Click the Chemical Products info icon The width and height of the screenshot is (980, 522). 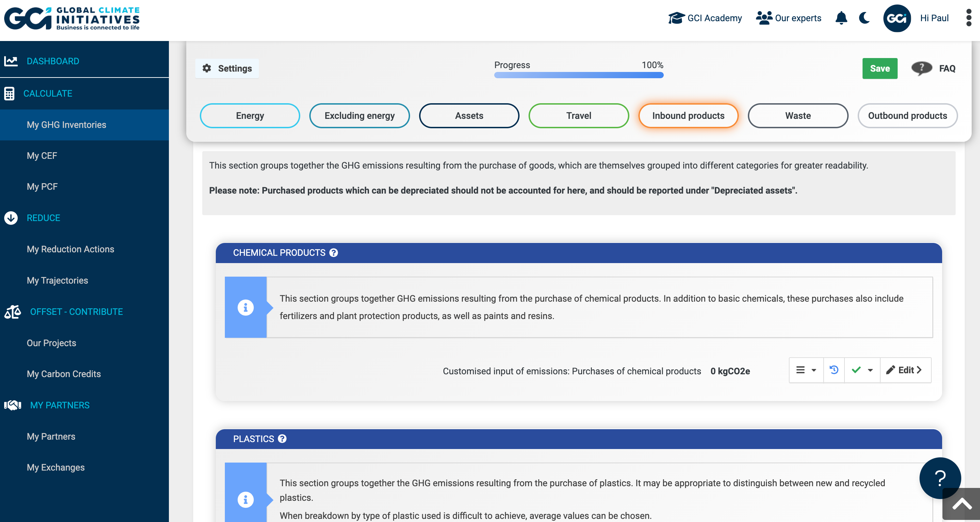tap(245, 307)
